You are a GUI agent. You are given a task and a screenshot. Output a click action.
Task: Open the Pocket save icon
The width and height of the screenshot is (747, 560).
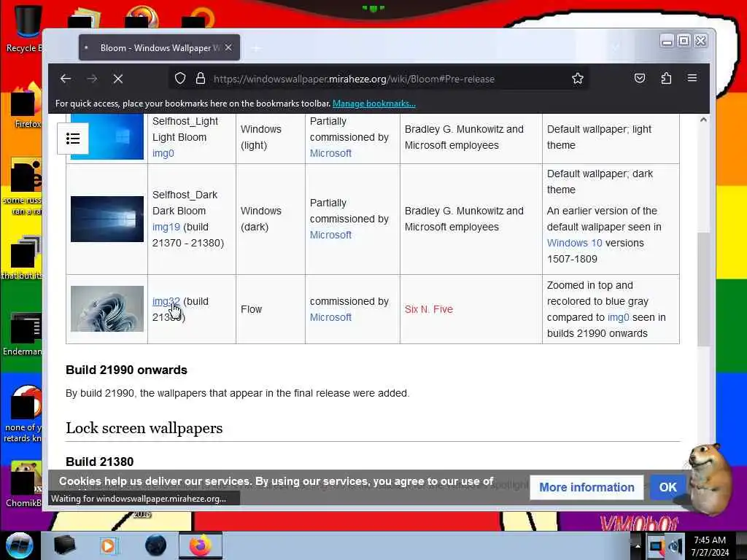click(x=640, y=78)
